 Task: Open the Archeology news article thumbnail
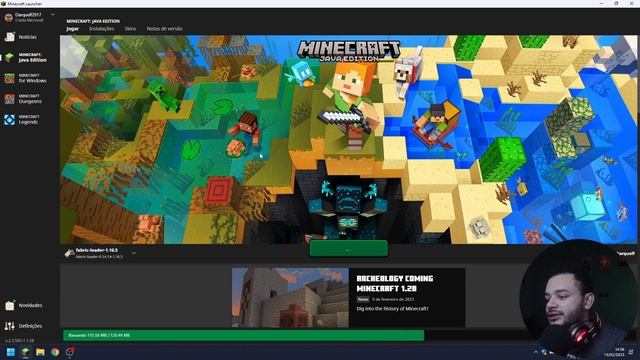click(x=290, y=298)
